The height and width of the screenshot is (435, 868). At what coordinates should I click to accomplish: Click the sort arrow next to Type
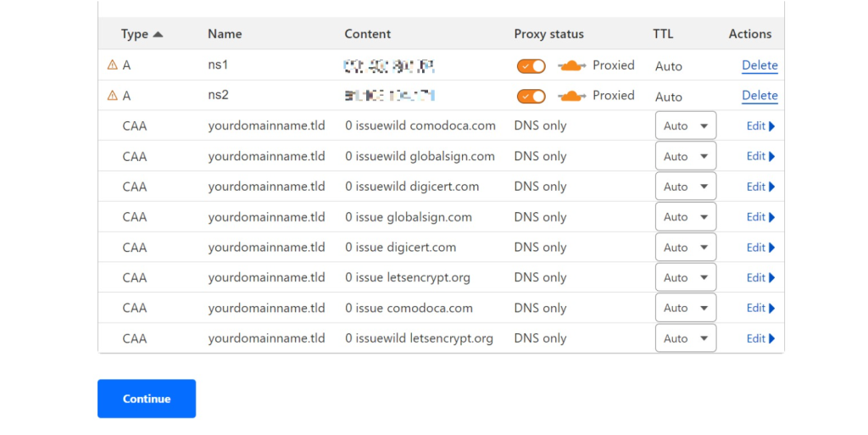[x=158, y=34]
